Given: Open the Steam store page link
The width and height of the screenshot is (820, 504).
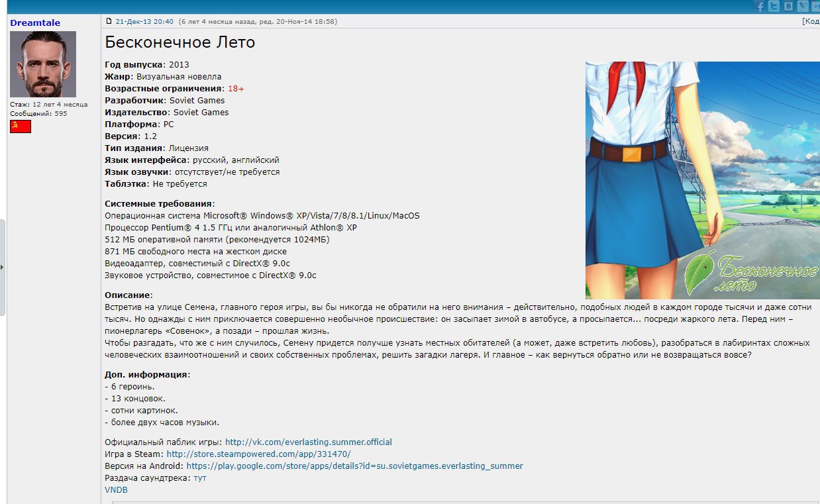Looking at the screenshot, I should (258, 454).
